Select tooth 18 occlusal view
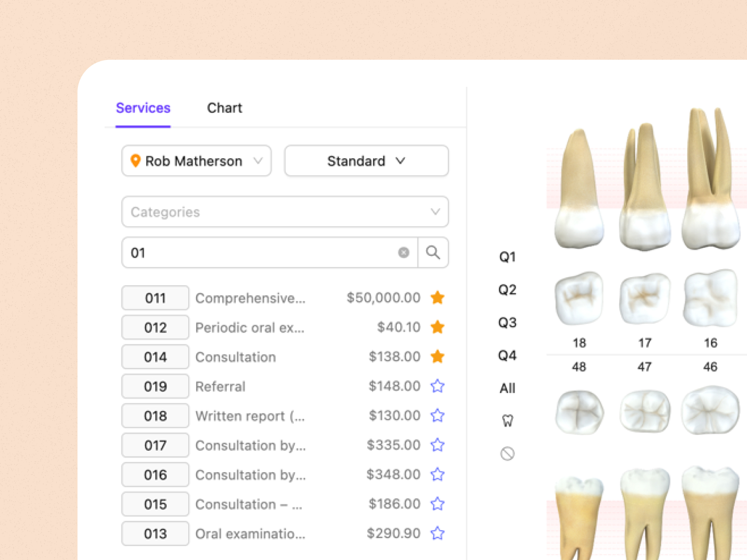Viewport: 747px width, 560px height. pyautogui.click(x=578, y=299)
